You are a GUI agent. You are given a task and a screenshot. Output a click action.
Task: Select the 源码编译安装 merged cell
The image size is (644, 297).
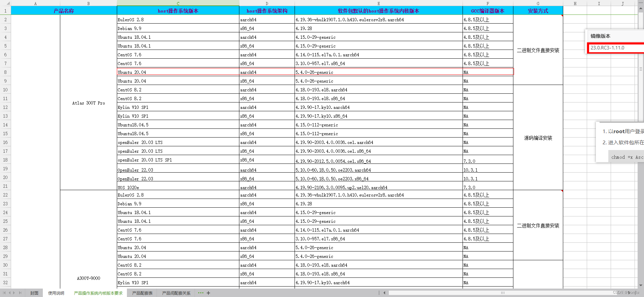(x=538, y=138)
